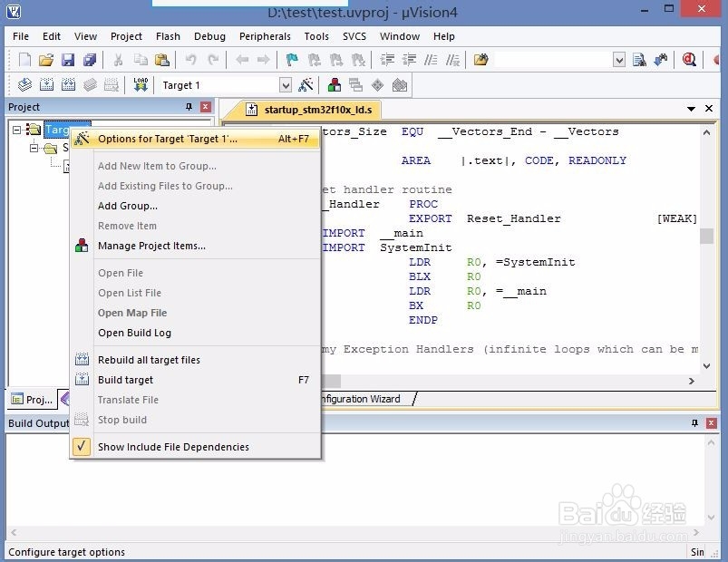Open Target Options magic wand toolbar icon
728x562 pixels.
point(306,85)
